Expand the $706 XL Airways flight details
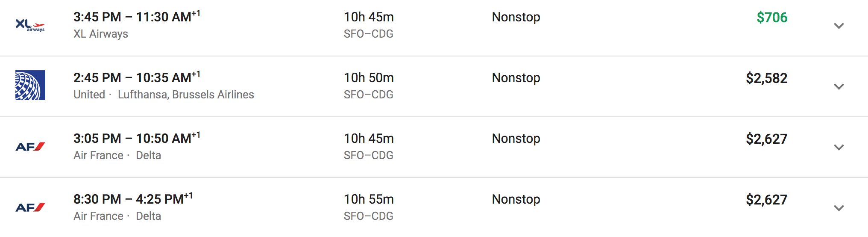 pyautogui.click(x=839, y=26)
